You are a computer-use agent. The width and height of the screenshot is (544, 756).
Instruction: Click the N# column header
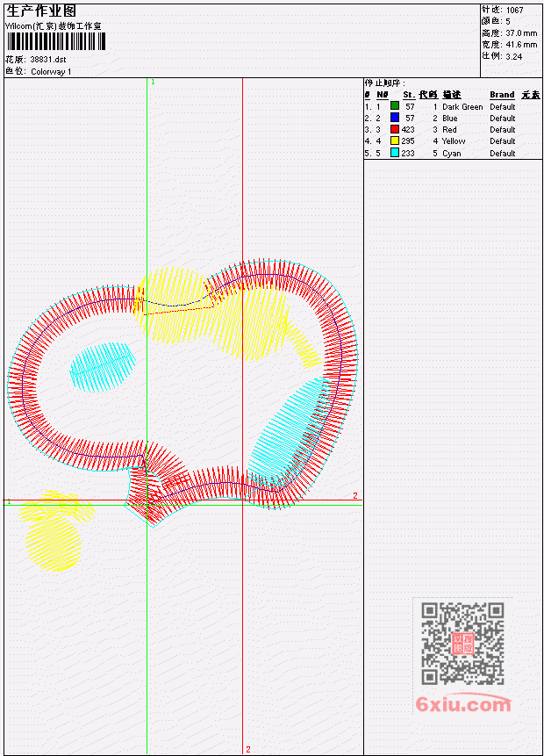382,95
